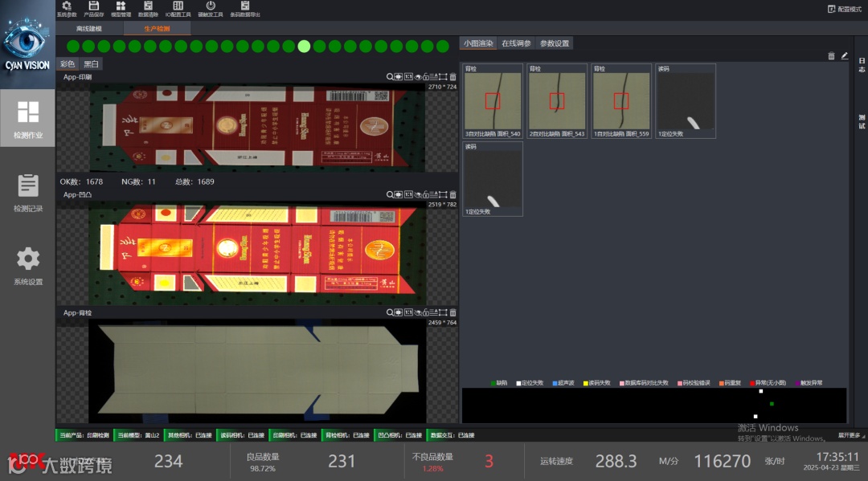Toggle eye visibility icon in App-凹凸 panel

(x=418, y=194)
